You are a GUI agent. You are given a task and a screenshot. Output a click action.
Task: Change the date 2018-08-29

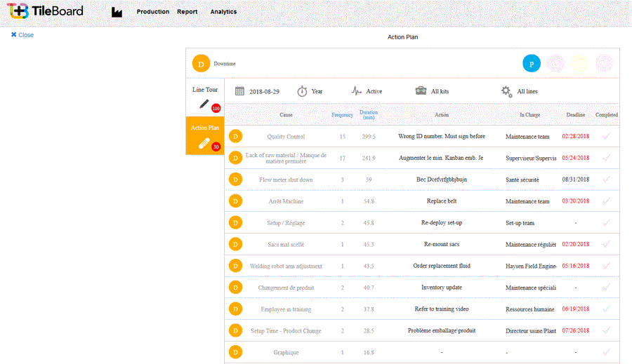coord(264,91)
